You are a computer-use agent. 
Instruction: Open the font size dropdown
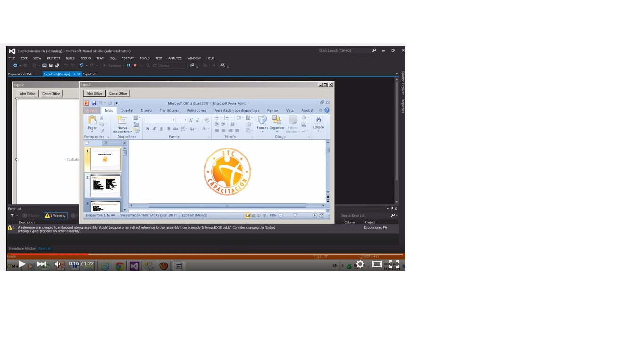pos(185,120)
